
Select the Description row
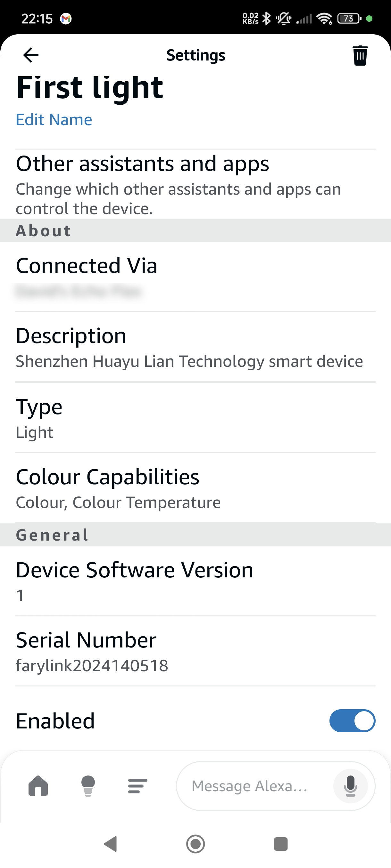coord(195,347)
